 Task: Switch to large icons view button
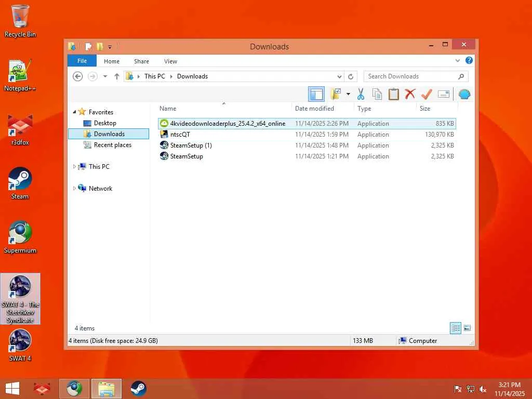[x=467, y=328]
